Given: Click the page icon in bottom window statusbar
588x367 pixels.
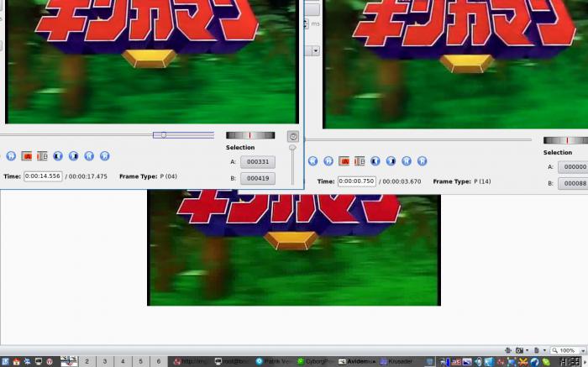Looking at the screenshot, I should tap(537, 350).
